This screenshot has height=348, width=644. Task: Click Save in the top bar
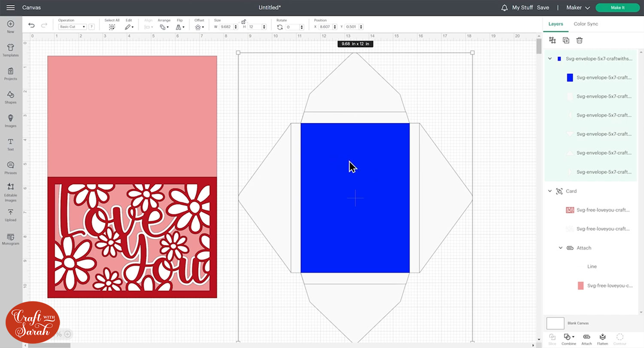543,8
